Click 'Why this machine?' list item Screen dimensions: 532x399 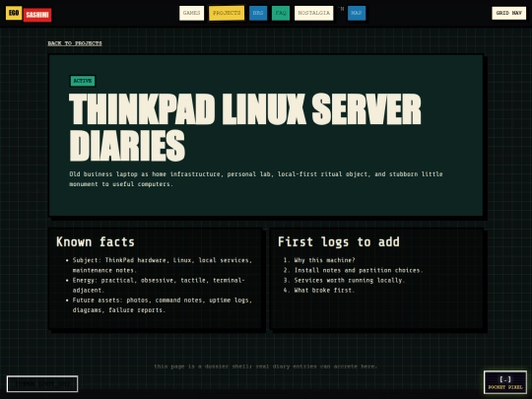pos(324,260)
